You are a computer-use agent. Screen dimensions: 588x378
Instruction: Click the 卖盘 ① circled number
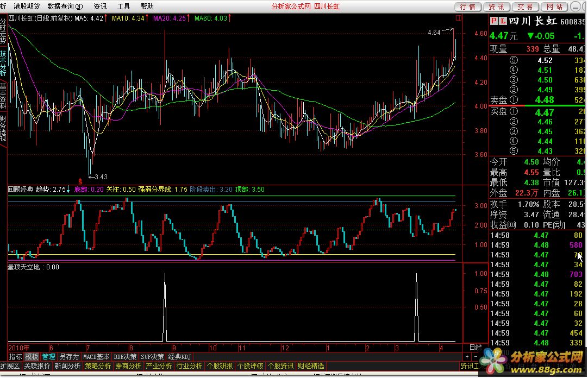(x=514, y=99)
